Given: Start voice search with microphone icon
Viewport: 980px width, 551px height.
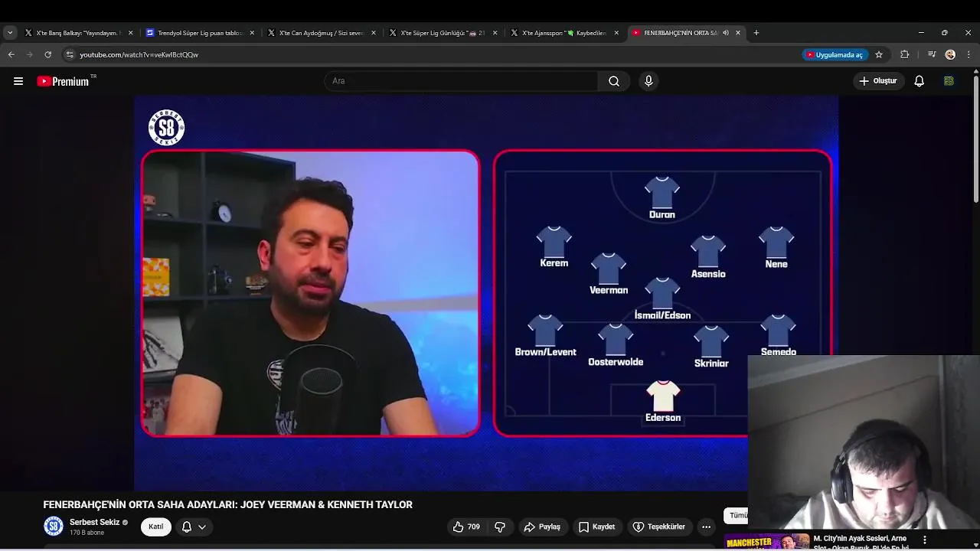Looking at the screenshot, I should coord(648,81).
